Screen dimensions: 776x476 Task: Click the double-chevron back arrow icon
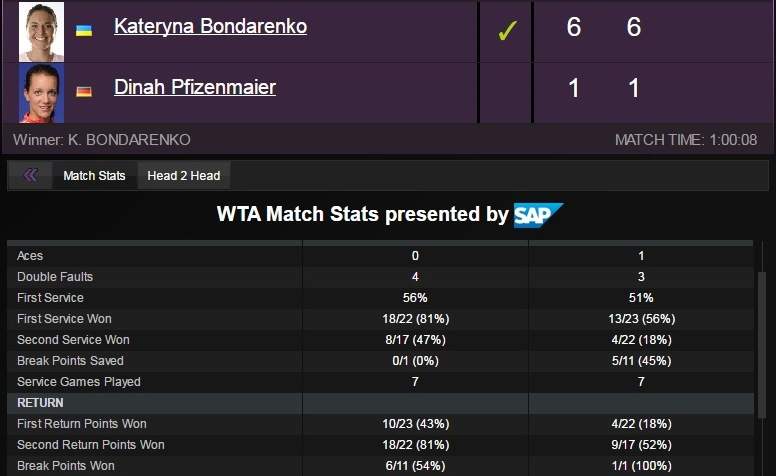[x=30, y=176]
